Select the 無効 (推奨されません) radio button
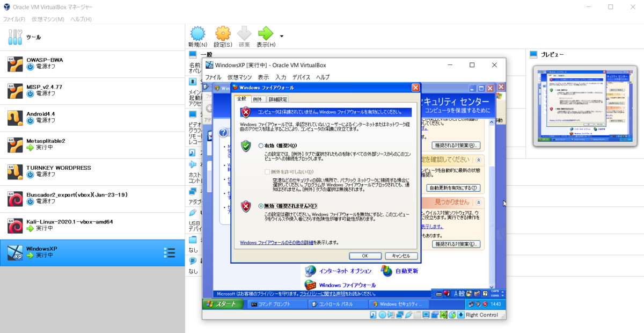This screenshot has height=333, width=644. 261,206
